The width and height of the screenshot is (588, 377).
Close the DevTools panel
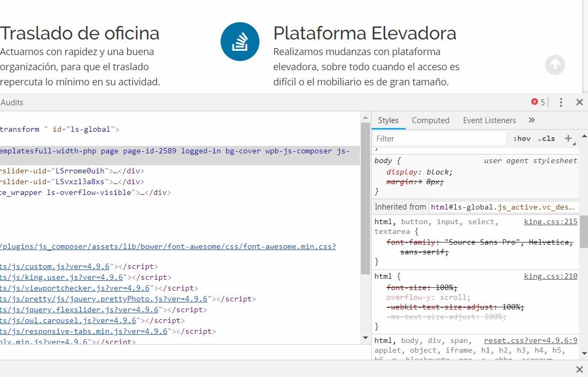tap(579, 102)
